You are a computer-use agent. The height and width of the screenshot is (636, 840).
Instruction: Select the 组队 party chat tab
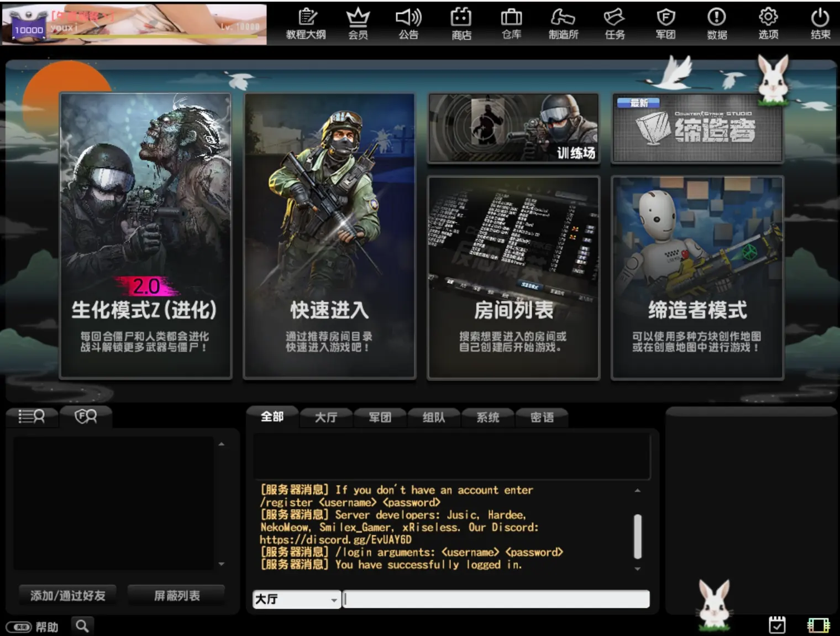click(x=434, y=417)
